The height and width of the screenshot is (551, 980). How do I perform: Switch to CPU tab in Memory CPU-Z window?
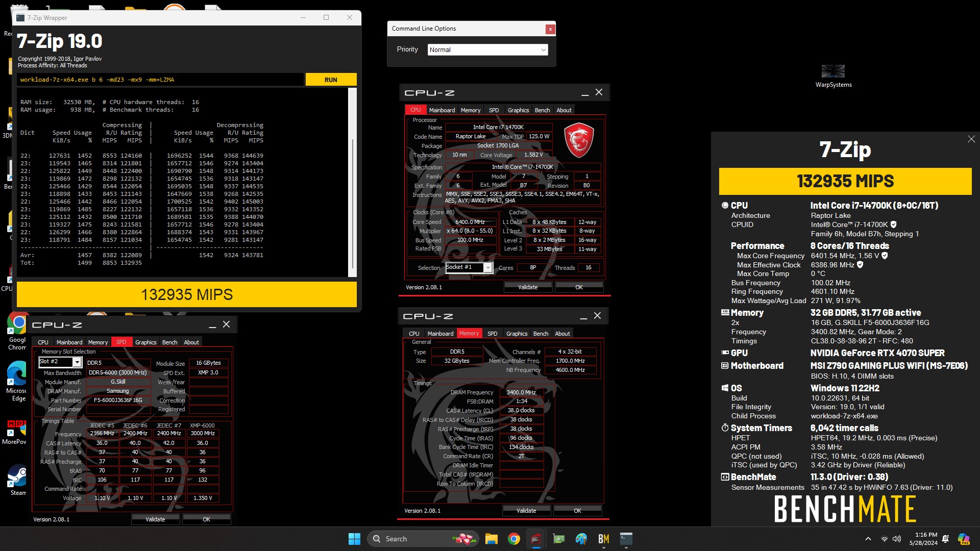[414, 334]
